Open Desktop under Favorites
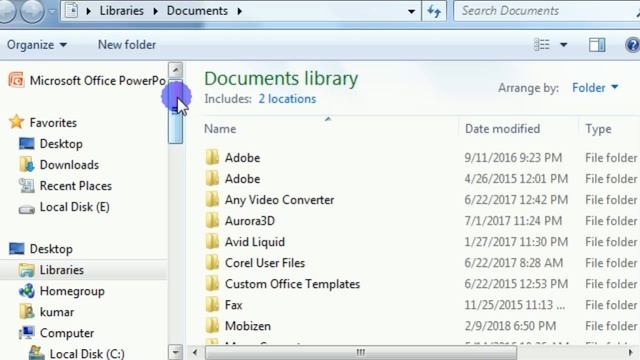The width and height of the screenshot is (640, 360). pyautogui.click(x=61, y=144)
